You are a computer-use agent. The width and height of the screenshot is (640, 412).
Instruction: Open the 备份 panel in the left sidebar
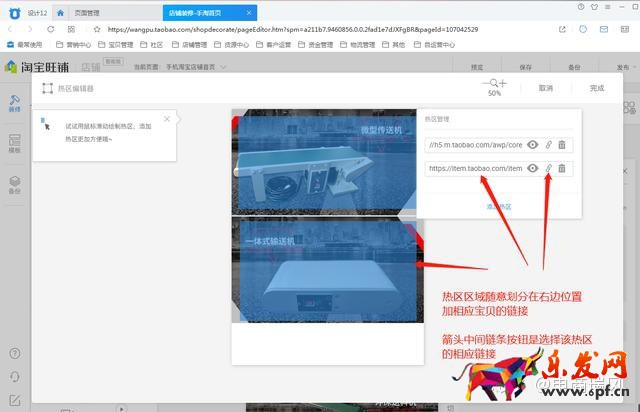(14, 184)
